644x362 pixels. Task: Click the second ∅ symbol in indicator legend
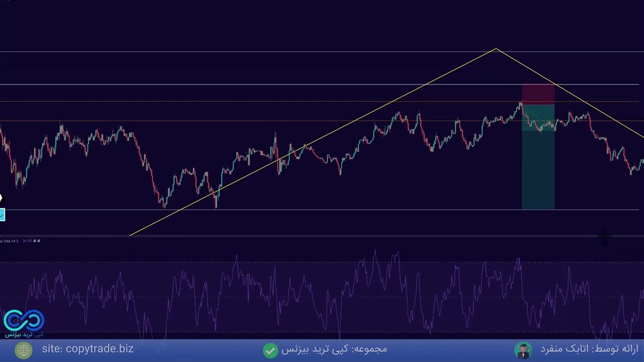(39, 241)
